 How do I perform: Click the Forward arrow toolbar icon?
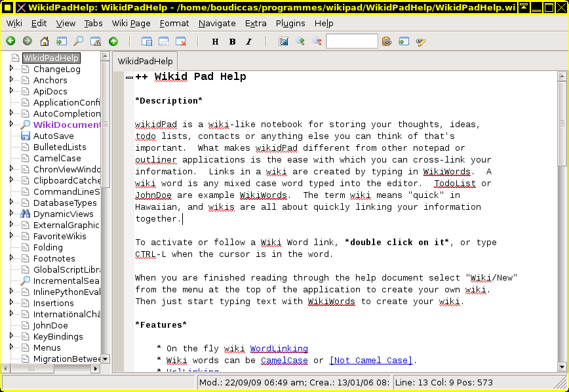click(28, 41)
